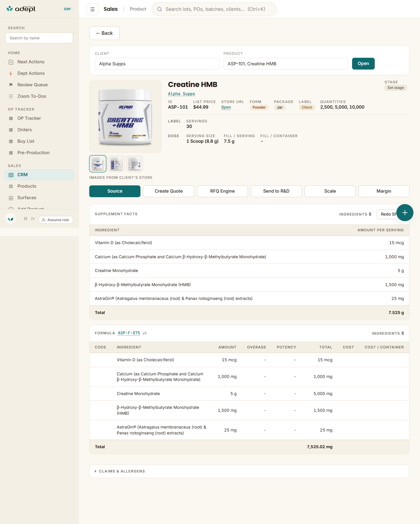The image size is (420, 524).
Task: Click the Products list icon
Action: tap(11, 186)
